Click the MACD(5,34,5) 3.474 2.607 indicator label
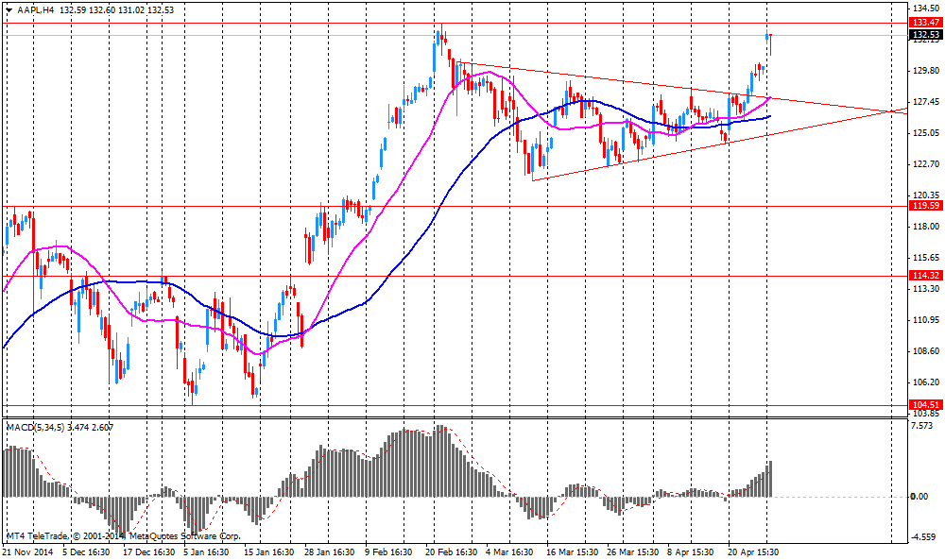Viewport: 945px width, 560px height. (60, 427)
